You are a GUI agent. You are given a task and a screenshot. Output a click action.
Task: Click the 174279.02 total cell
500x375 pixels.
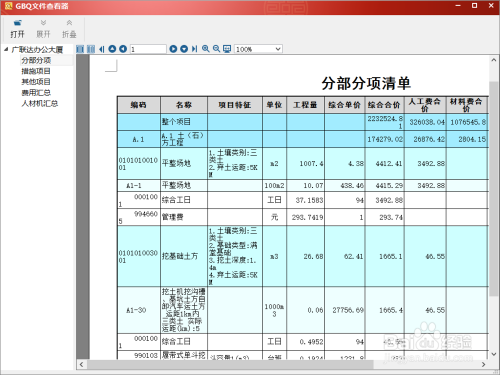coord(385,139)
